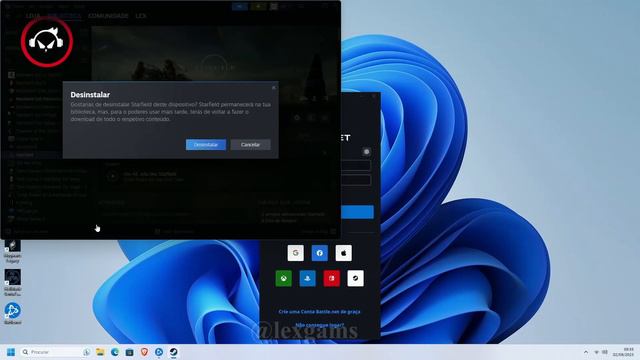This screenshot has width=640, height=360.
Task: Click 'Crie uma Conta Battle.net de graça' link
Action: tap(319, 311)
